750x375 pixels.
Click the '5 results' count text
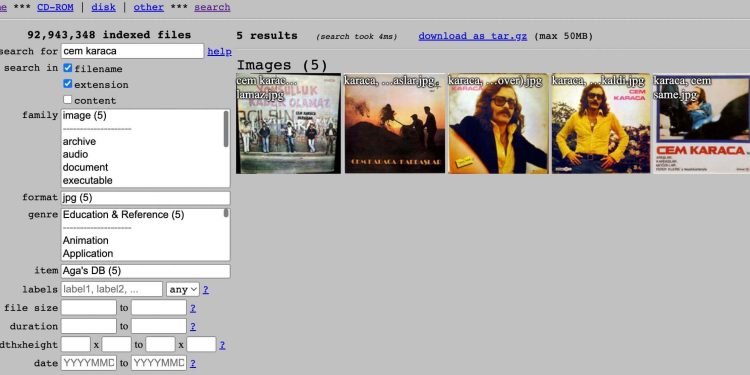click(x=267, y=36)
